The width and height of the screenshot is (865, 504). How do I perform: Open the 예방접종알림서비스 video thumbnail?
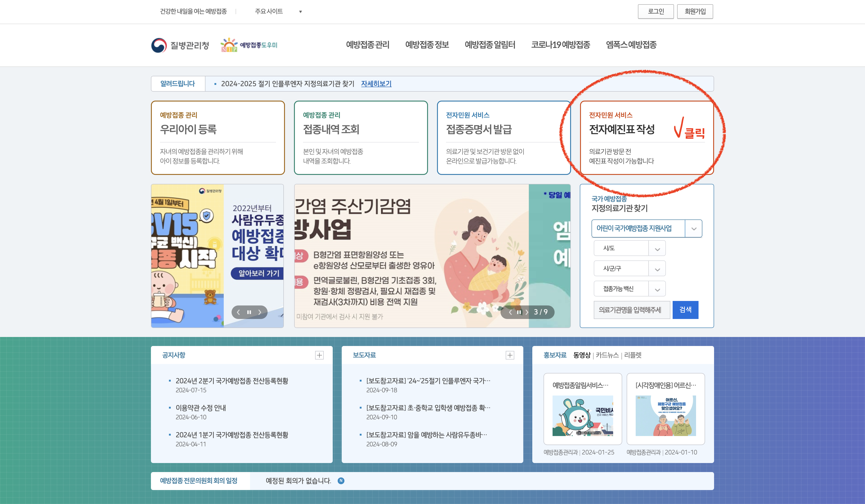pyautogui.click(x=583, y=415)
